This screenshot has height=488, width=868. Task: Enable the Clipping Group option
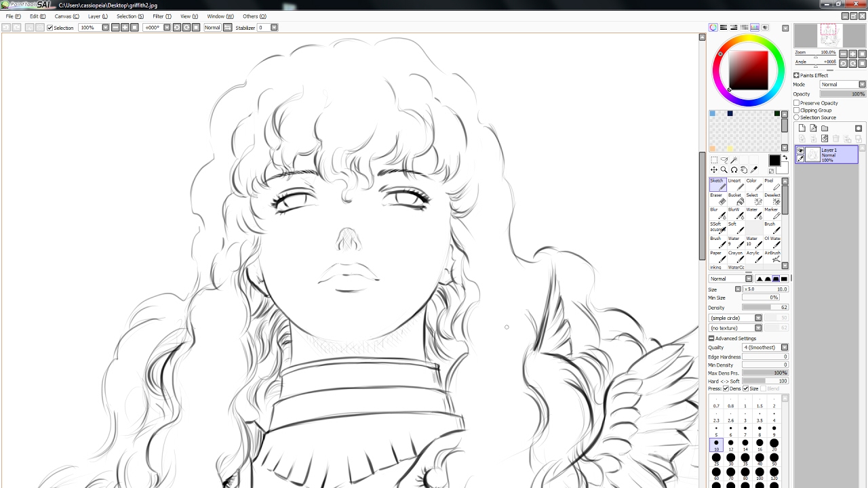click(x=797, y=110)
